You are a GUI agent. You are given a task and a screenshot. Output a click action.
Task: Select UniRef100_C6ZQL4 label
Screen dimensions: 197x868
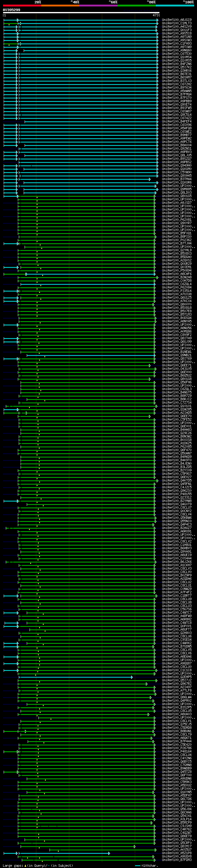[177, 284]
